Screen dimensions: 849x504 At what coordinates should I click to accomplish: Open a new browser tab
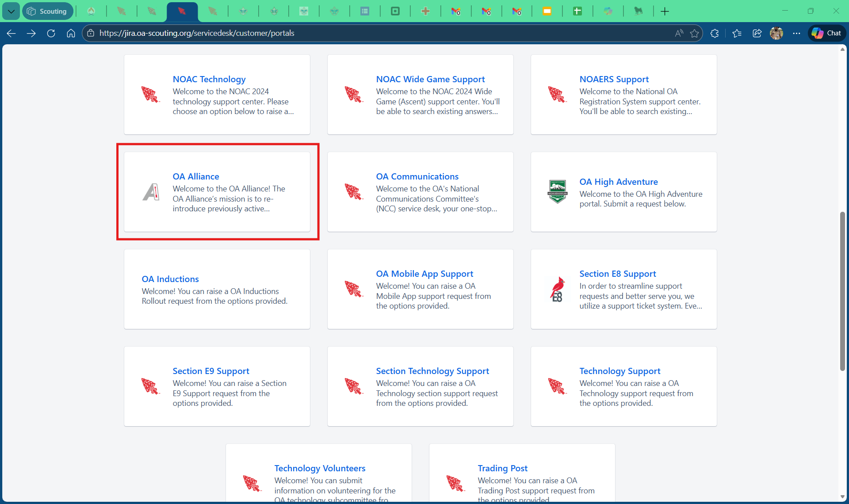(665, 11)
